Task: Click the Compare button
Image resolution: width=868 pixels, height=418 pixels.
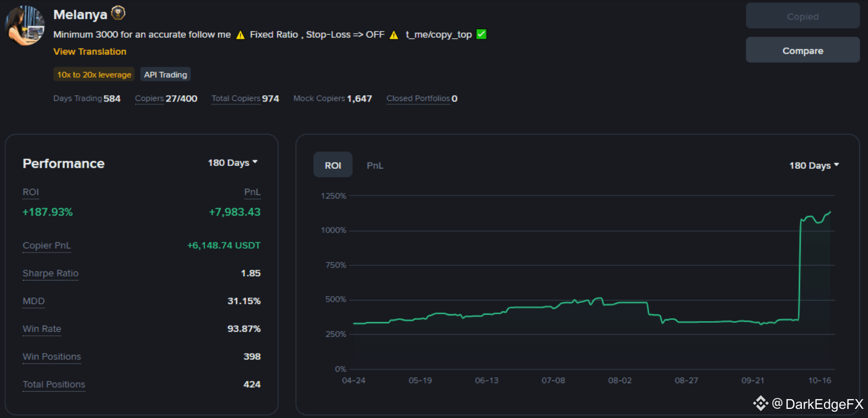Action: [x=802, y=51]
